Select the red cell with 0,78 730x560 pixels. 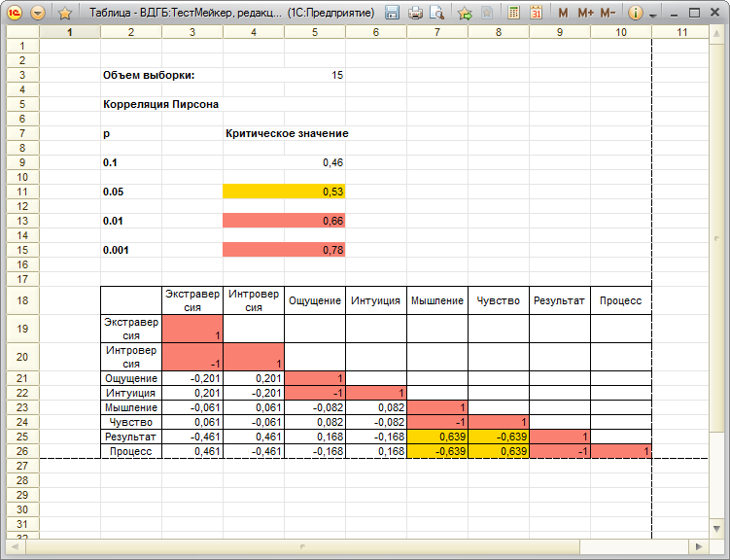coord(284,250)
